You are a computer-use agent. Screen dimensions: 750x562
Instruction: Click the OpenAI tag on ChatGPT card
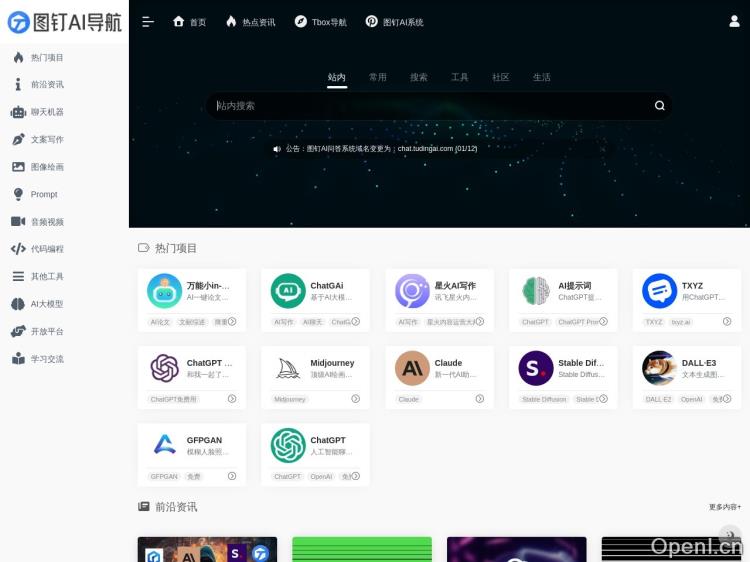pos(321,477)
